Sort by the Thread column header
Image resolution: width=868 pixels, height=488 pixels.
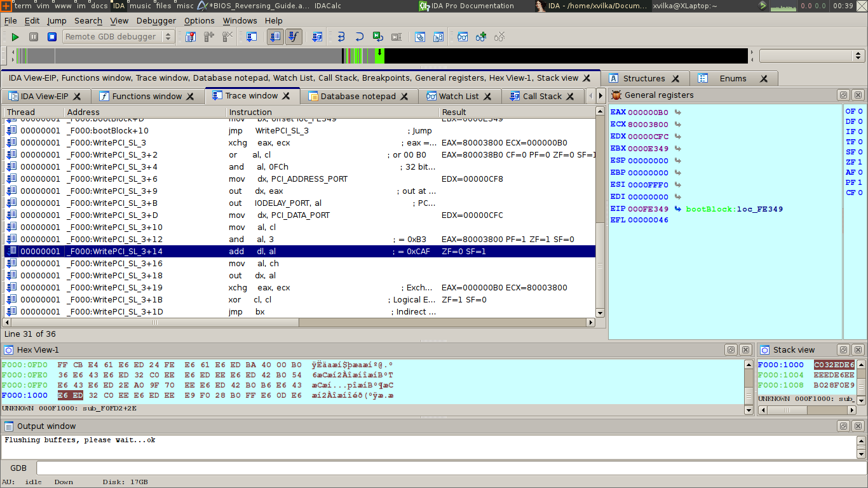coord(34,112)
